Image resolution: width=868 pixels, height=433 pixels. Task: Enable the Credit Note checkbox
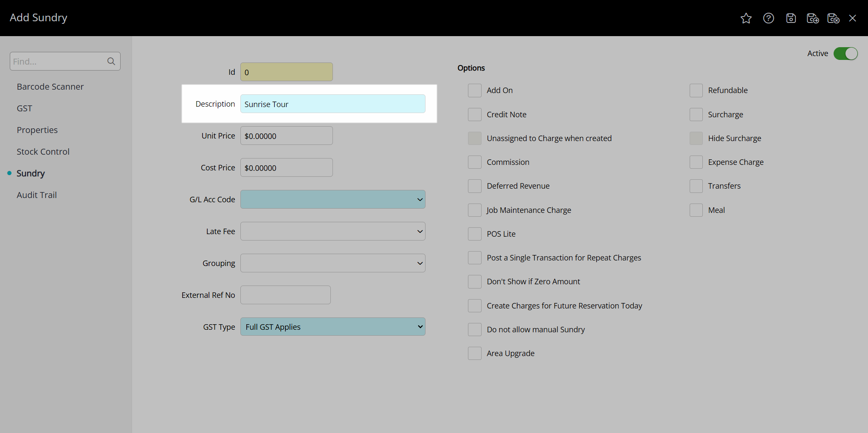coord(475,114)
